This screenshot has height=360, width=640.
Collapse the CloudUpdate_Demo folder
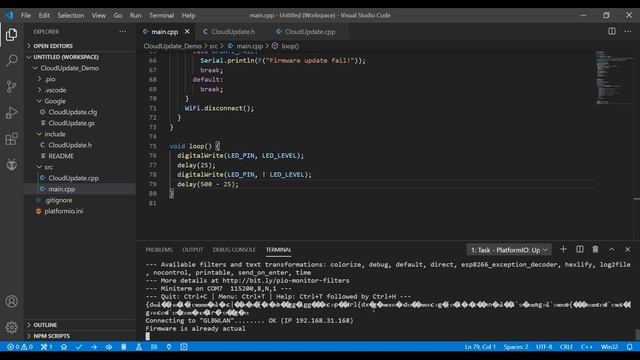pos(80,68)
